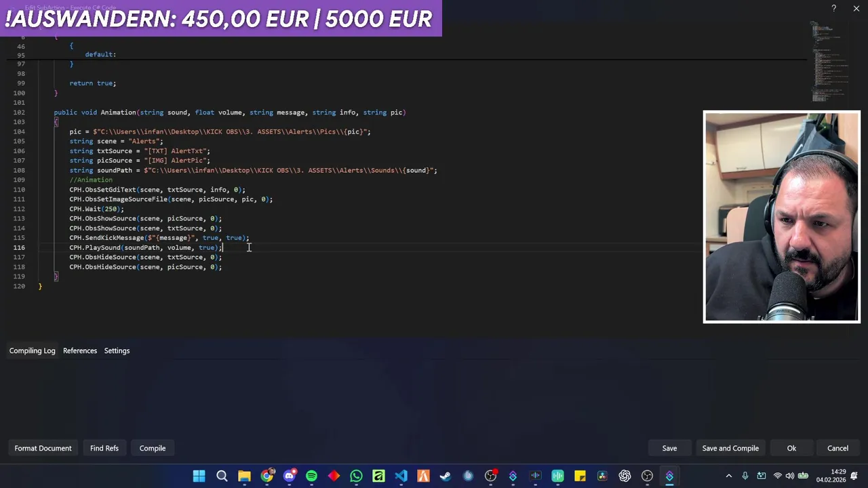Click the '//Animation' comment line
868x488 pixels.
point(91,180)
